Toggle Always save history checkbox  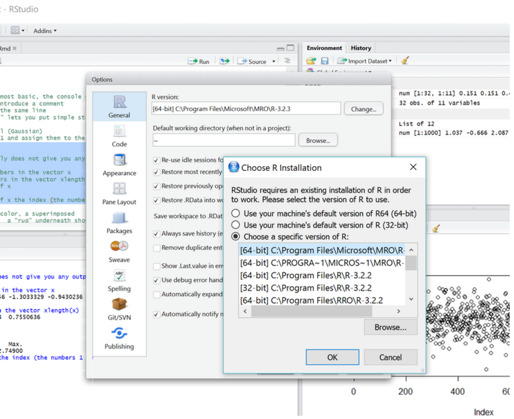156,234
